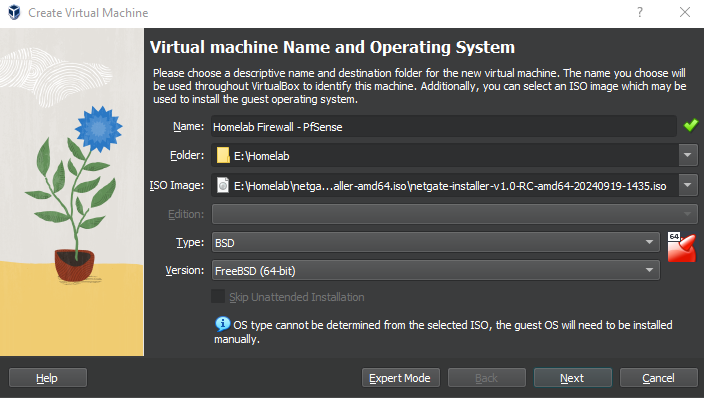Open Help for the wizard
Image resolution: width=704 pixels, height=398 pixels.
pos(48,378)
